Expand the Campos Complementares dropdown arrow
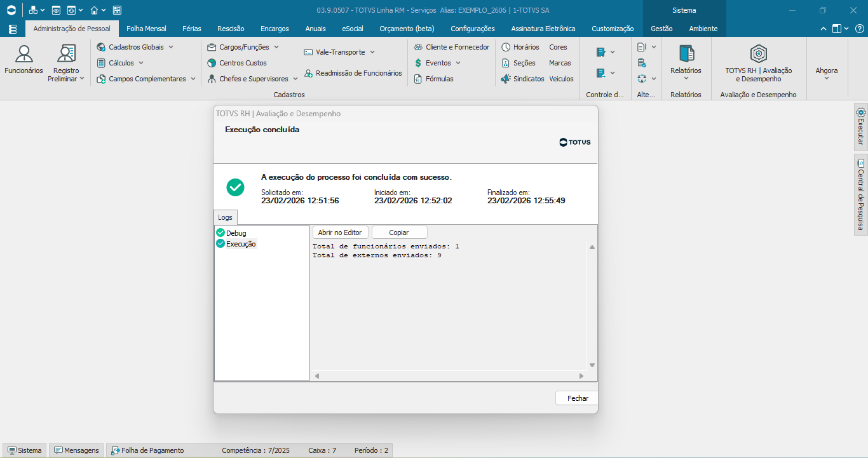This screenshot has width=868, height=458. 193,79
